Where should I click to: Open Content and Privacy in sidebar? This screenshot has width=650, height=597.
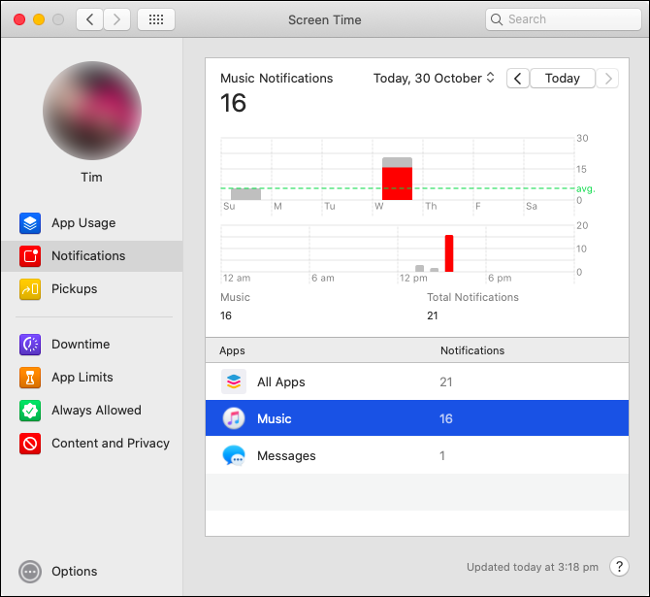(111, 444)
